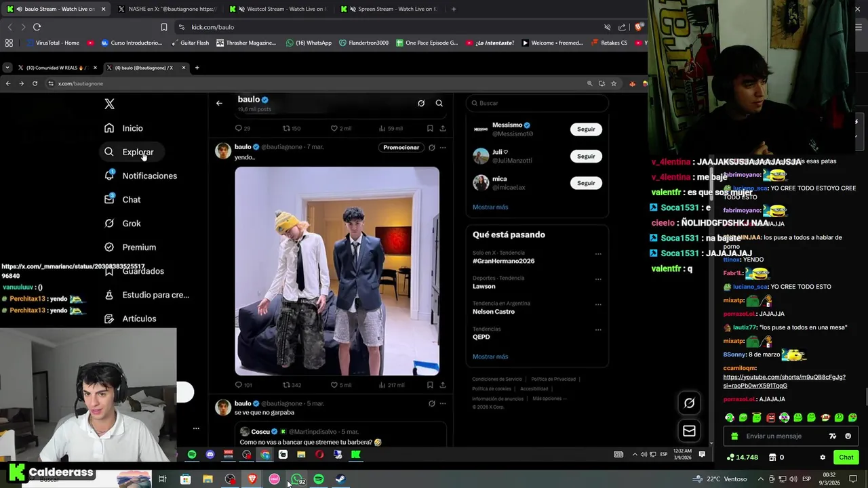Click the gift icon in Kick chat box
This screenshot has height=488, width=868.
click(734, 436)
